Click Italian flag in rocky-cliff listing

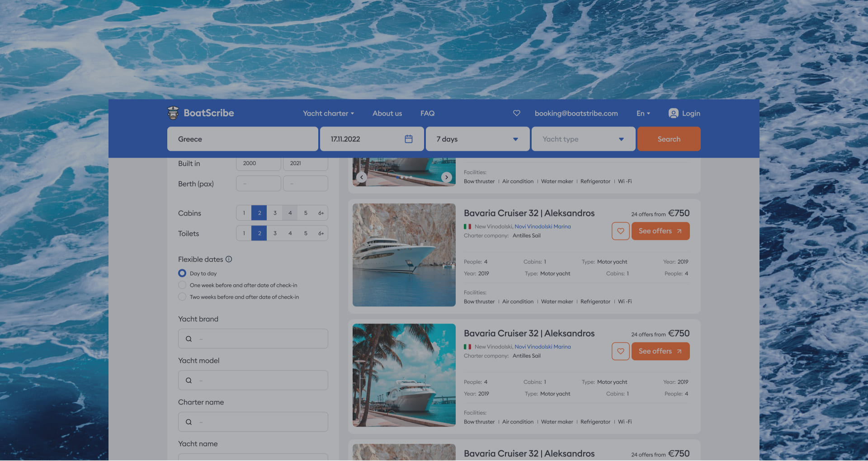click(467, 227)
